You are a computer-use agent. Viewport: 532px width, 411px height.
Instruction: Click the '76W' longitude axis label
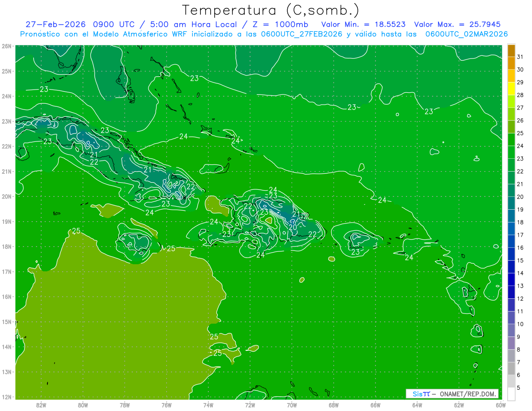pos(166,405)
